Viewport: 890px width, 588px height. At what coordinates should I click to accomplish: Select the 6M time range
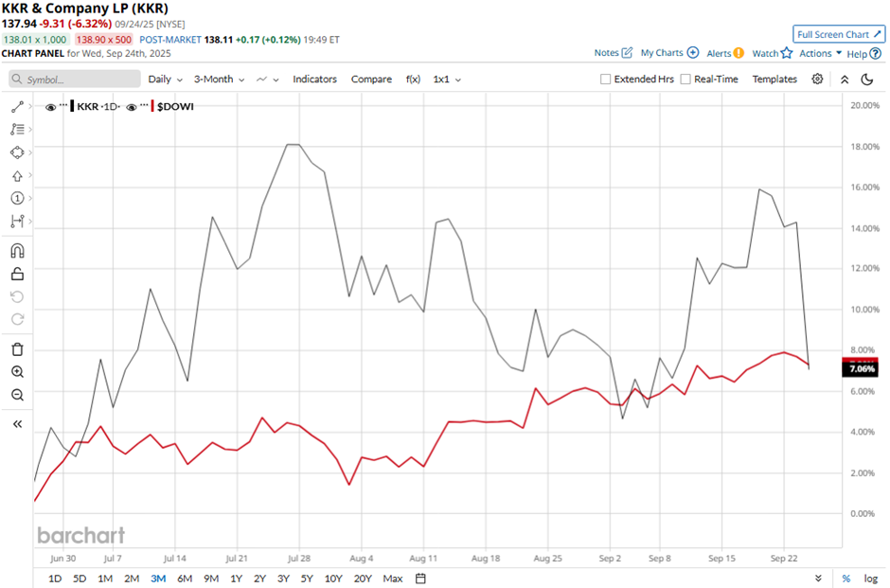click(185, 579)
